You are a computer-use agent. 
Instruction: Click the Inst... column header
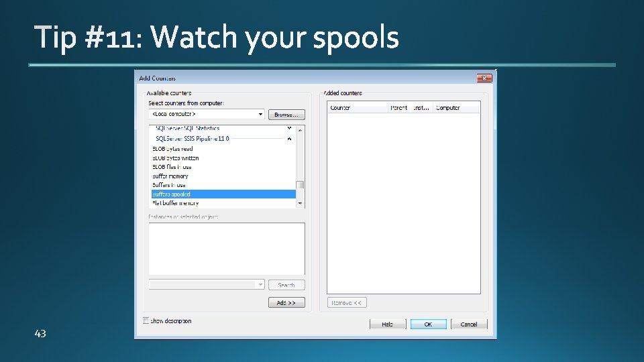pyautogui.click(x=422, y=108)
